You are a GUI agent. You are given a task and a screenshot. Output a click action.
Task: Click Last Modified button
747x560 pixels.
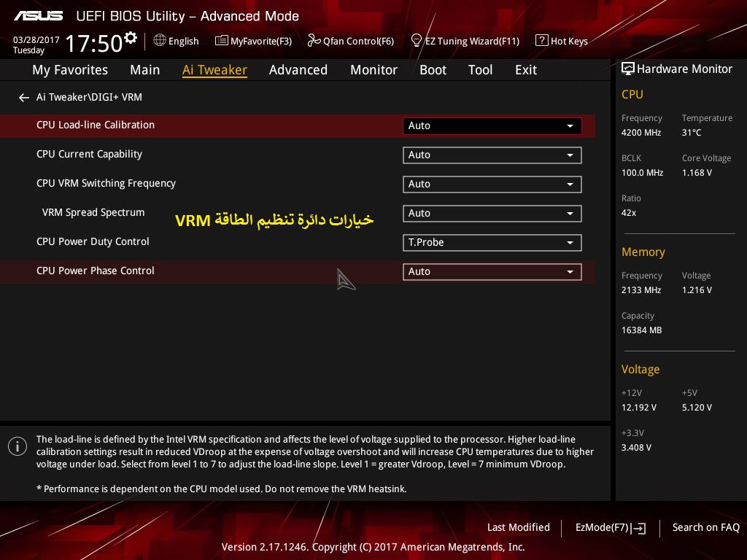click(x=519, y=528)
